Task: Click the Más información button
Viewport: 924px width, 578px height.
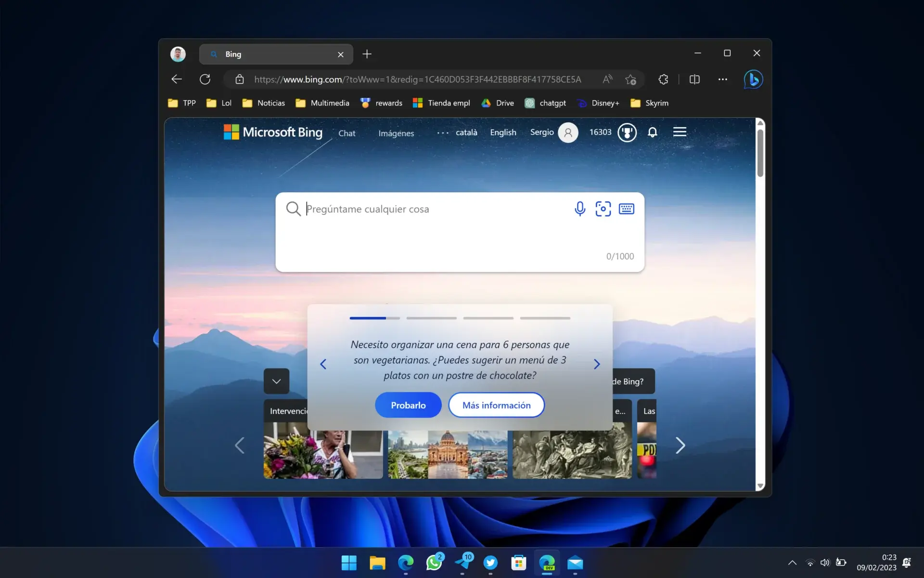Action: (496, 405)
